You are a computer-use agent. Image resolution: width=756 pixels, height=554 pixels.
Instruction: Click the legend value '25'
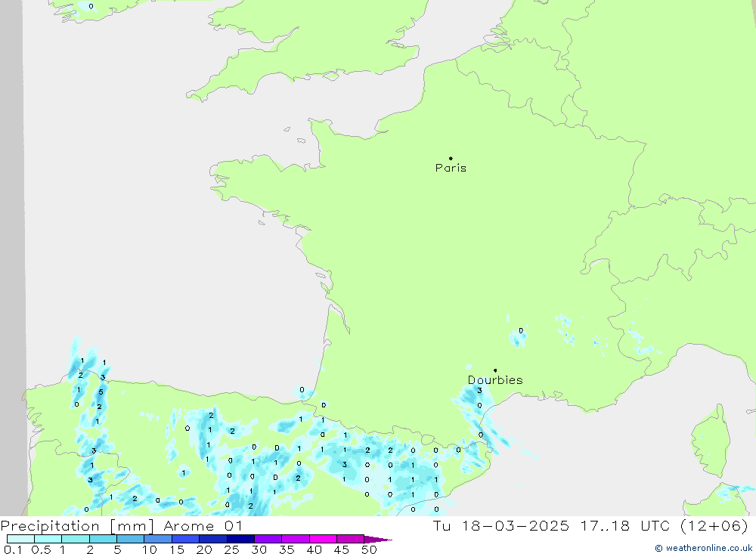(x=231, y=549)
